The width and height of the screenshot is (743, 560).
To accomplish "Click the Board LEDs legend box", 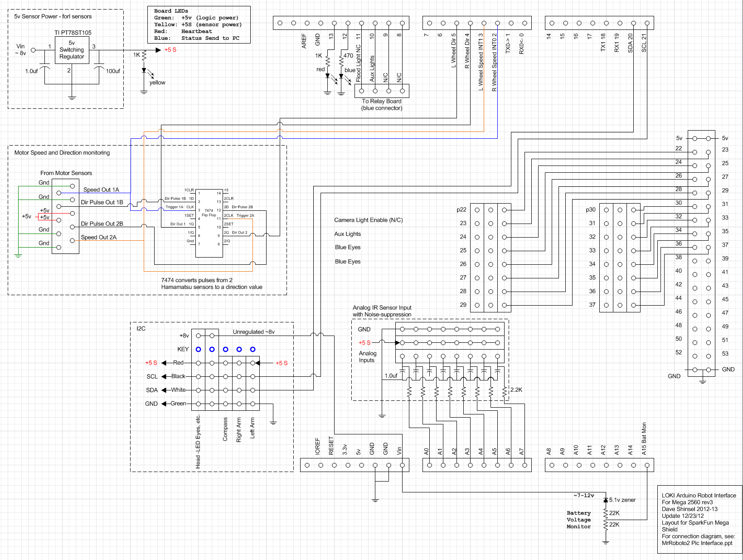I will tap(199, 24).
